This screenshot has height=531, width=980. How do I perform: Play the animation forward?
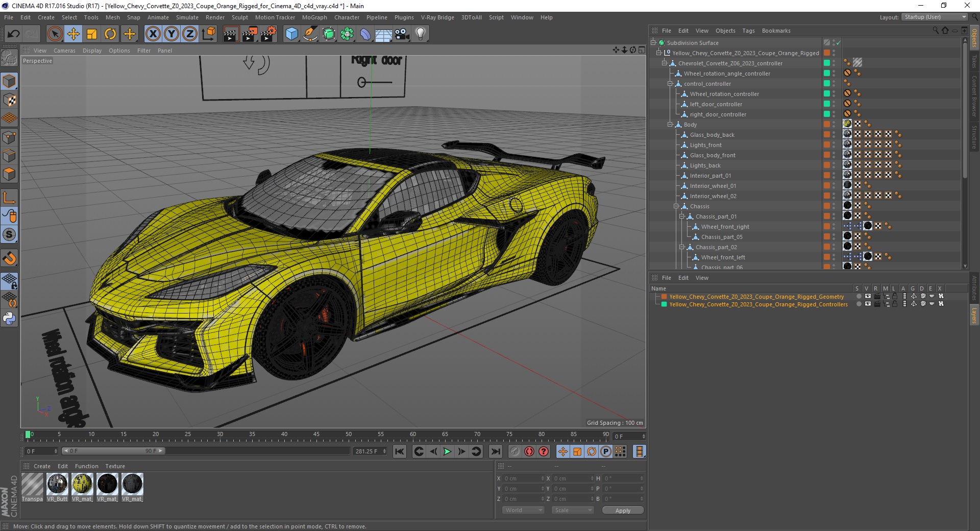[x=447, y=451]
